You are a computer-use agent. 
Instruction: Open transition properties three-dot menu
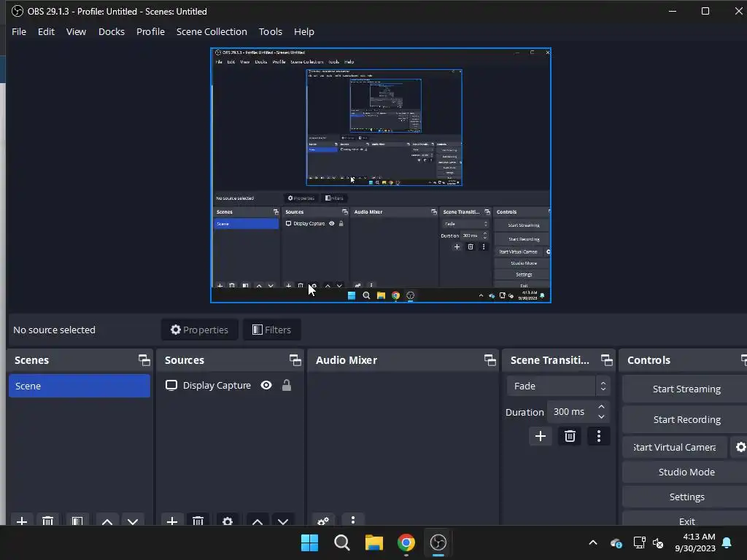coord(599,436)
